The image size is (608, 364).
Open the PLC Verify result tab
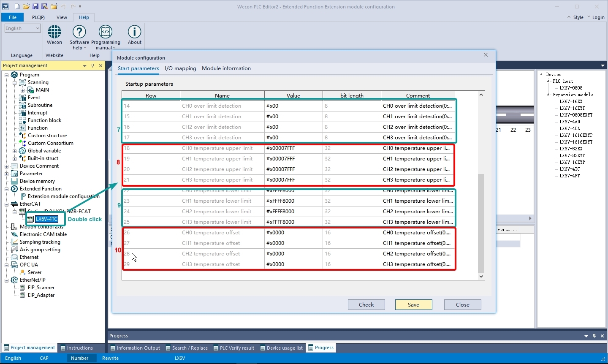pos(234,348)
